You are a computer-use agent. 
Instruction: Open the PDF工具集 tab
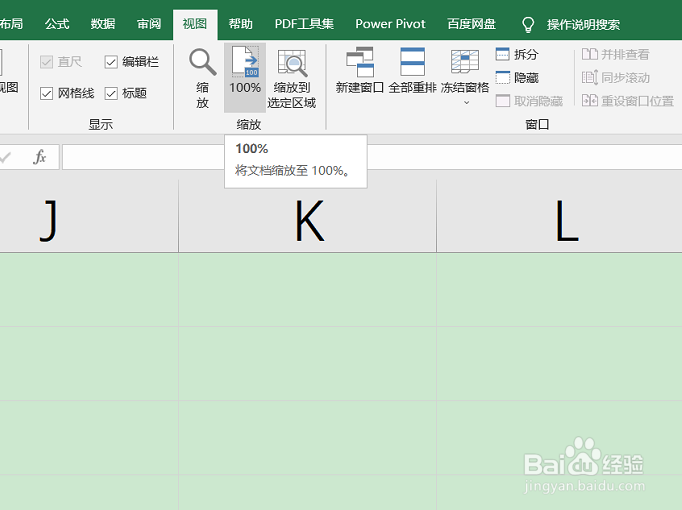click(x=304, y=24)
